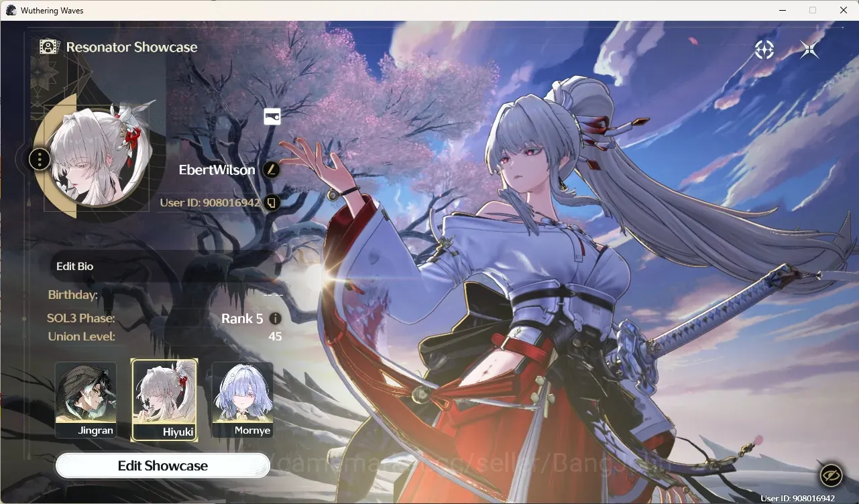The image size is (859, 504).
Task: Click the Resonator Showcase header icon
Action: [x=49, y=47]
